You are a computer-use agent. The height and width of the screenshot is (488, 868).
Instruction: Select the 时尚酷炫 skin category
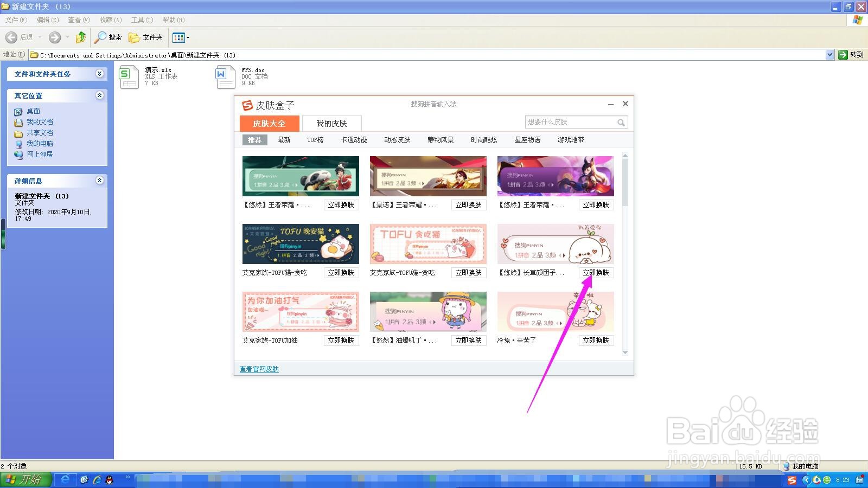coord(484,140)
